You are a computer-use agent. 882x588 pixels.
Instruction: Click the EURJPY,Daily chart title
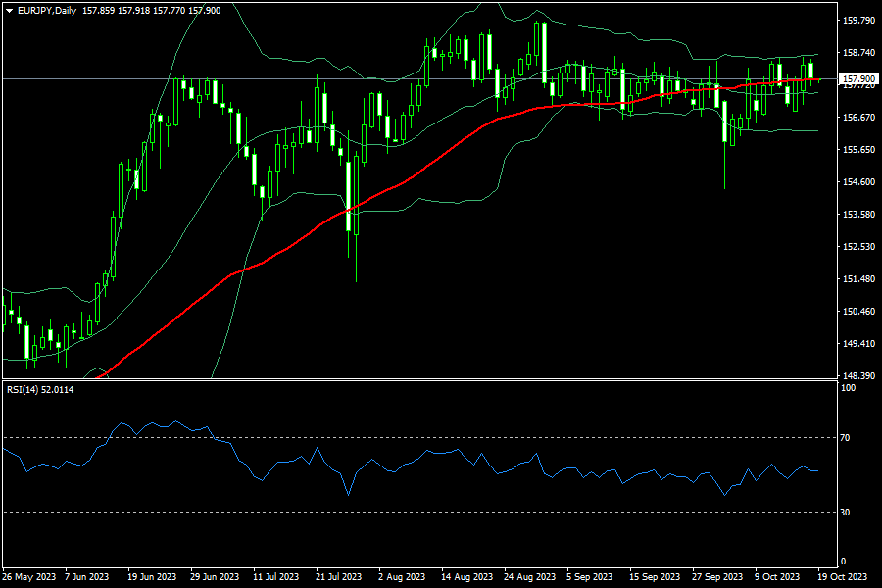(47, 10)
